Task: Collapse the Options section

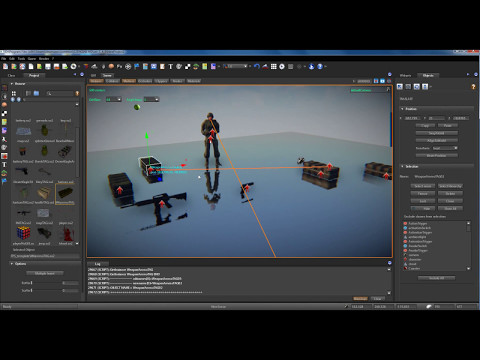Action: pos(12,264)
